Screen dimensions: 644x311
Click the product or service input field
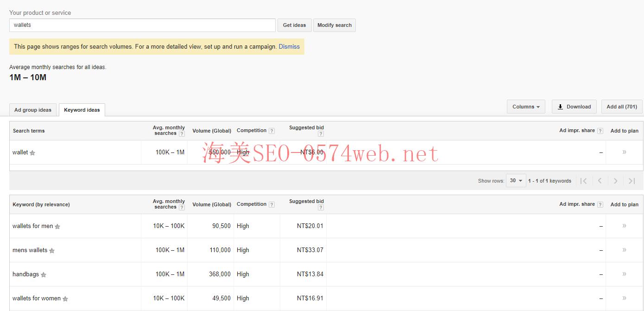[142, 25]
